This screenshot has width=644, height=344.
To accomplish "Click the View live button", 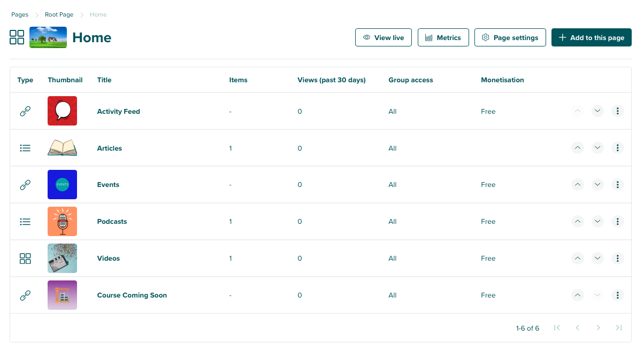I will coord(384,37).
